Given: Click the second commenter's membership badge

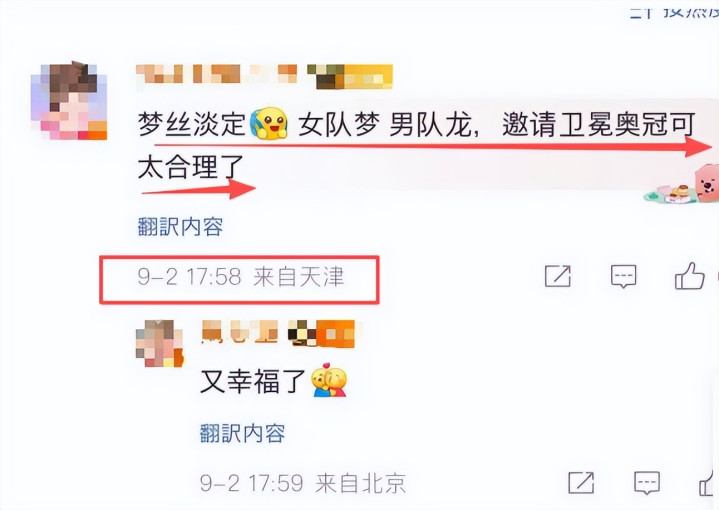Looking at the screenshot, I should pyautogui.click(x=321, y=333).
